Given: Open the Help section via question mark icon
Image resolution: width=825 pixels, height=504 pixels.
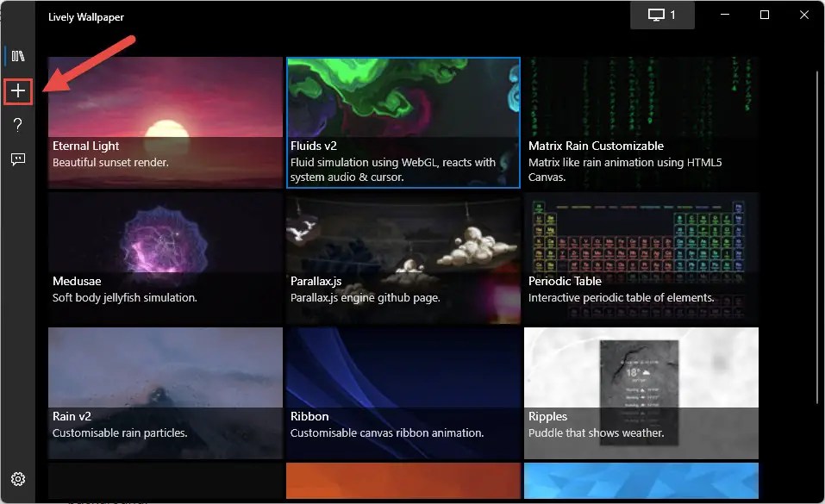Looking at the screenshot, I should (18, 125).
